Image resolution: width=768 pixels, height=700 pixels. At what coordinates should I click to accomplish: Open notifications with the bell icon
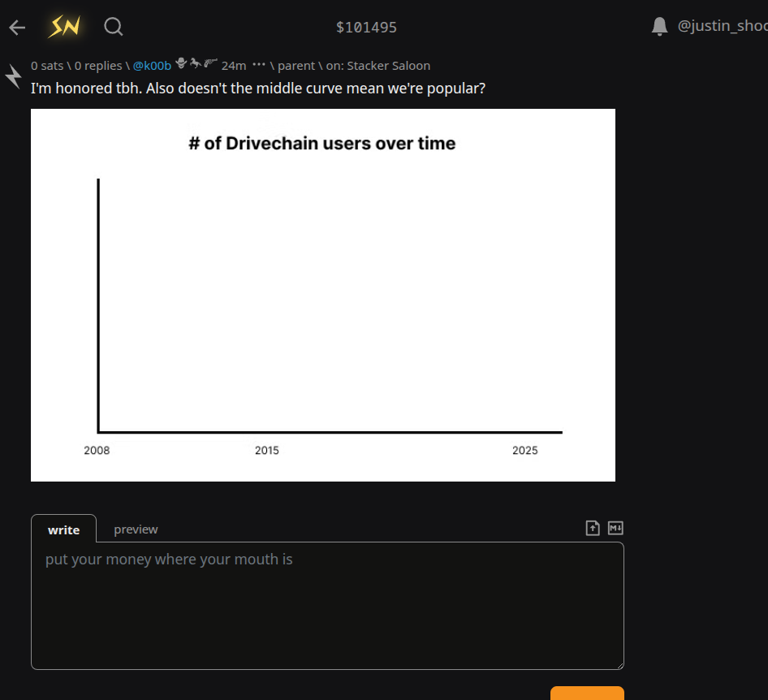pyautogui.click(x=660, y=27)
